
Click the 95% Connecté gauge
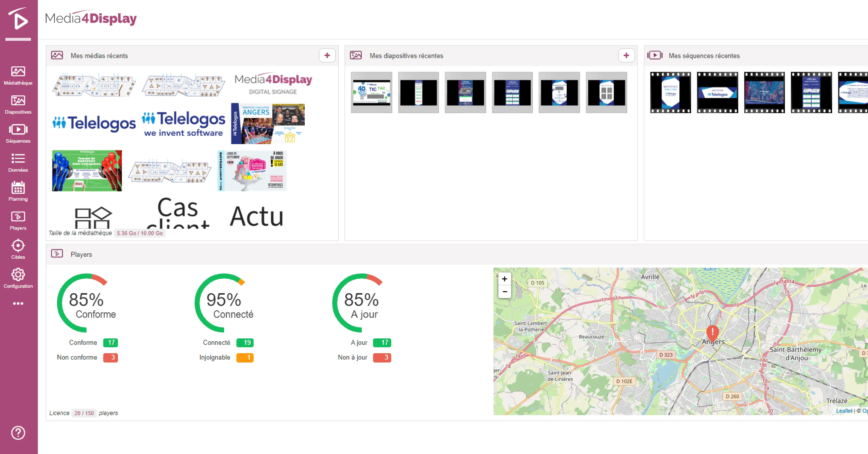[x=224, y=303]
